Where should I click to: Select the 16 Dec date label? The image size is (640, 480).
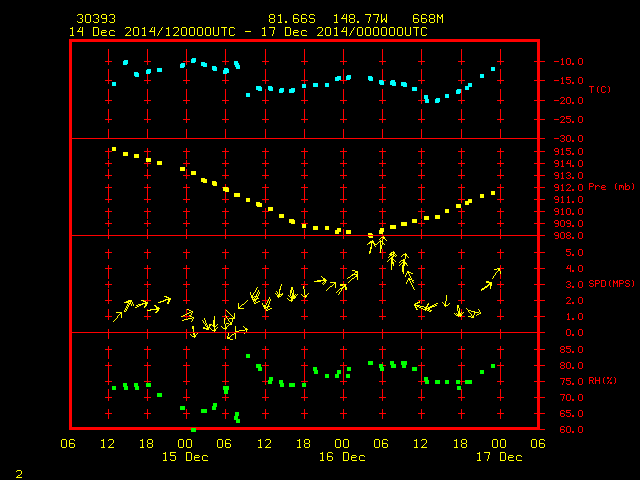click(342, 457)
